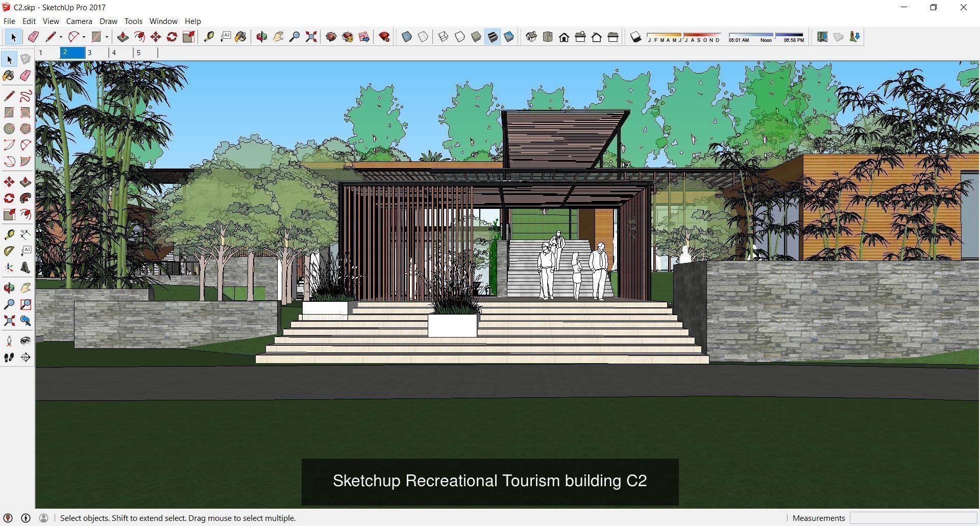Viewport: 980px width, 526px height.
Task: Expand the Rectangle tool dropdown arrow
Action: (x=107, y=37)
